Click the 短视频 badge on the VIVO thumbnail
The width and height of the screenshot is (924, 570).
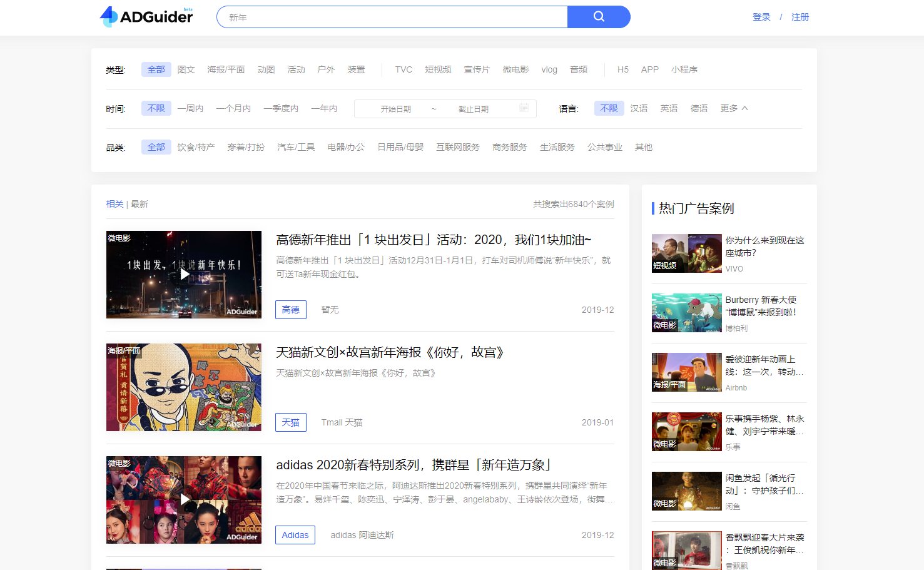[664, 267]
